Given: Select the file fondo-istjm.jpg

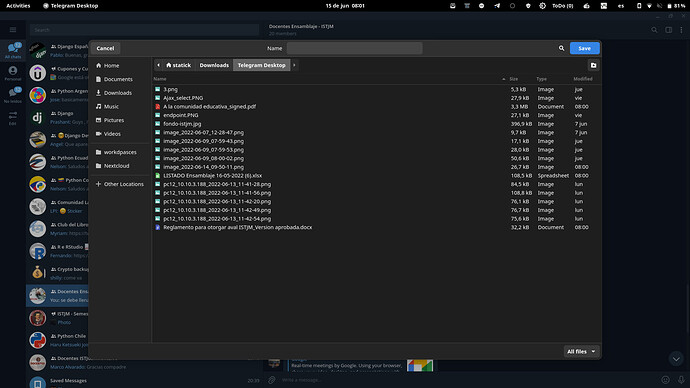Looking at the screenshot, I should pyautogui.click(x=182, y=124).
